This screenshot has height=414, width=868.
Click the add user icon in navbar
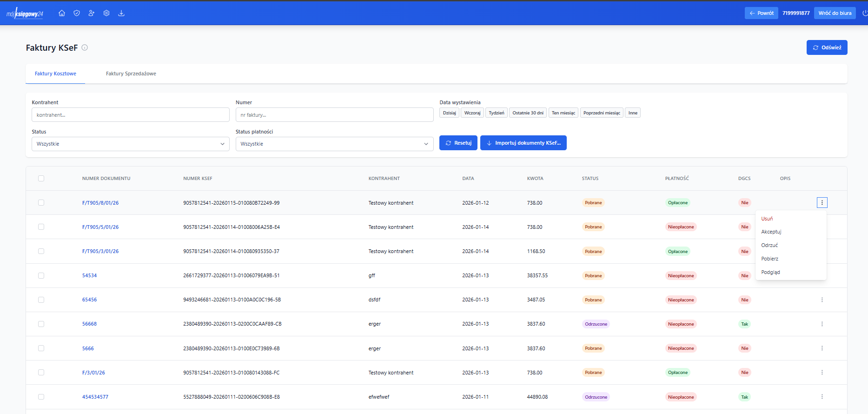coord(92,13)
